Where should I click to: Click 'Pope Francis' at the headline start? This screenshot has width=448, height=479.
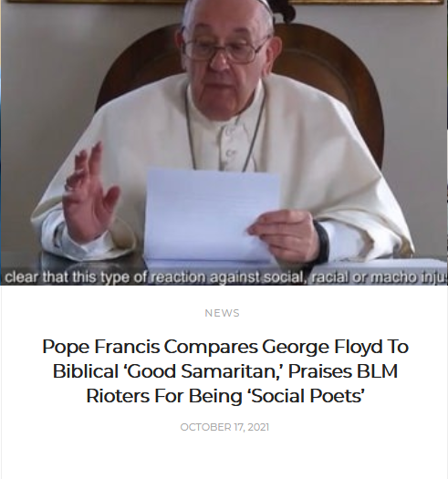pos(101,348)
